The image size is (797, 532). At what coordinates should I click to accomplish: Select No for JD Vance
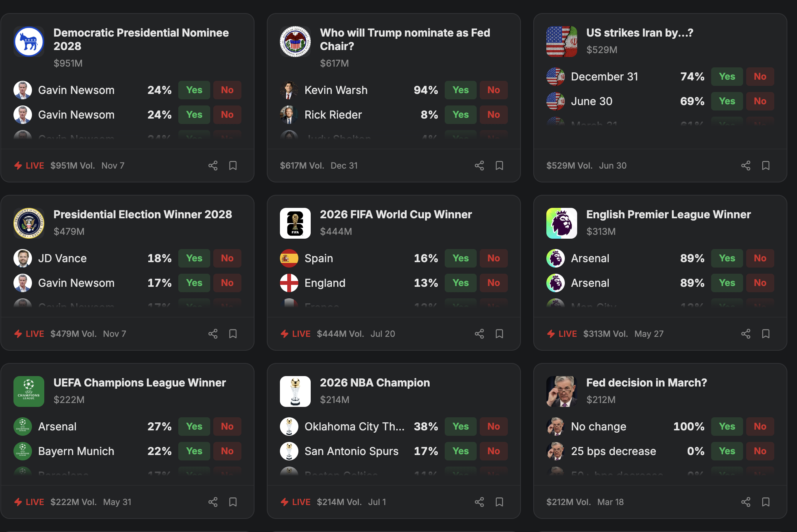[227, 258]
